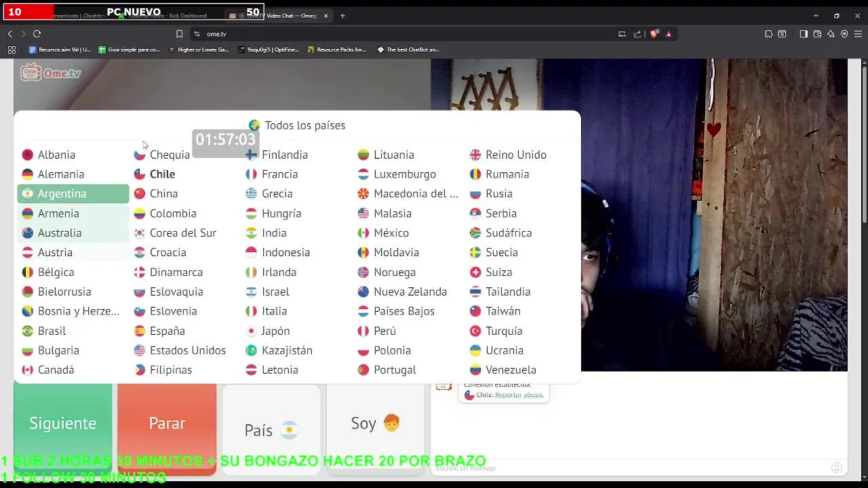Screen dimensions: 868x488
Task: Pick Reino Unido from the list
Action: click(x=521, y=155)
